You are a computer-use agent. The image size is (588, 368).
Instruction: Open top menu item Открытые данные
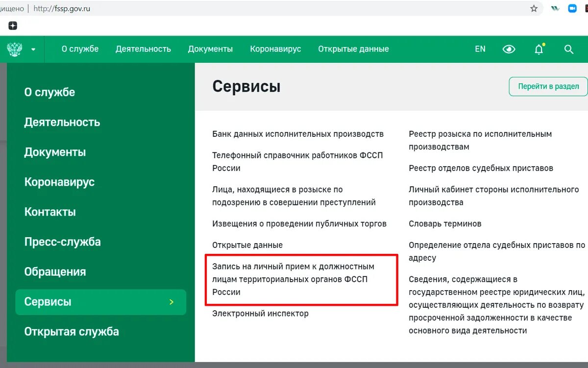353,49
